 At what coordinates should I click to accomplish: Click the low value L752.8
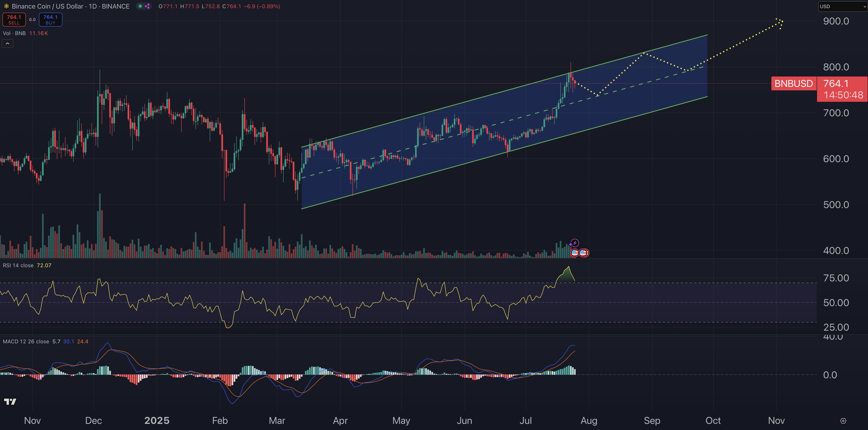tap(211, 6)
